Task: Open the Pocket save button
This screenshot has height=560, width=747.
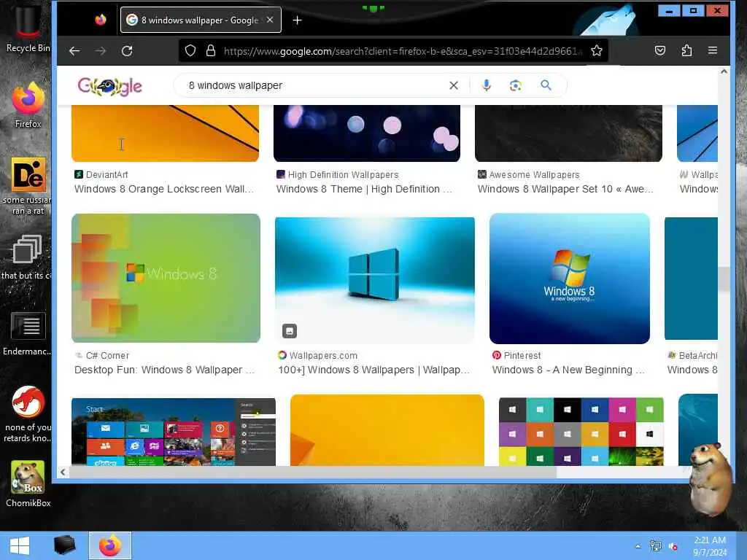Action: coord(659,50)
